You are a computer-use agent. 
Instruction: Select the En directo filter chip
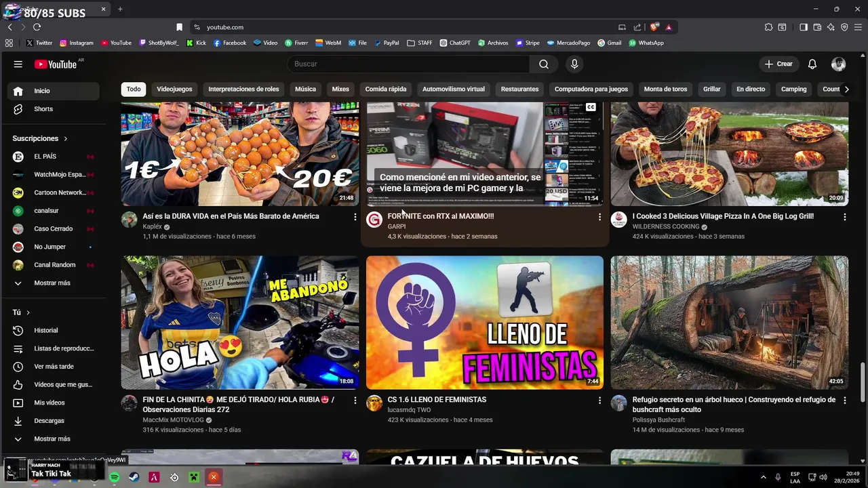click(751, 89)
